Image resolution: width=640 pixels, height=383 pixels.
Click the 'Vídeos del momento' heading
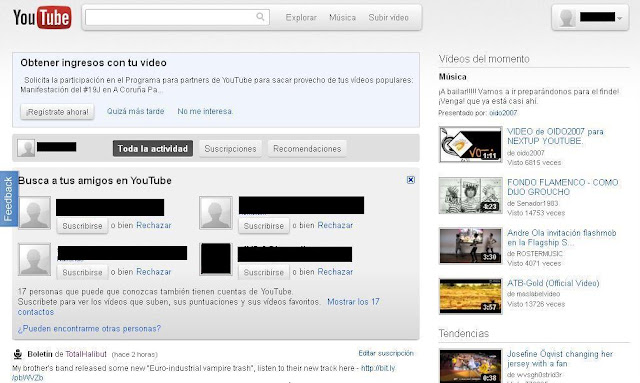pos(484,59)
